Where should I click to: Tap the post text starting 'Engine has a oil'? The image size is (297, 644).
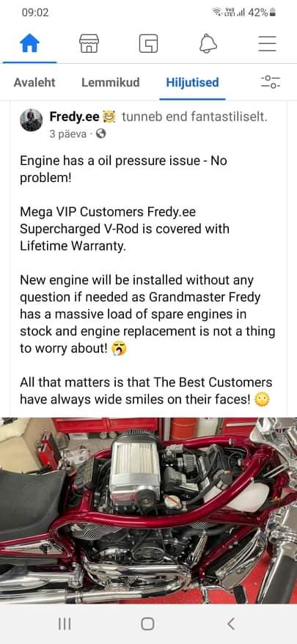[123, 170]
